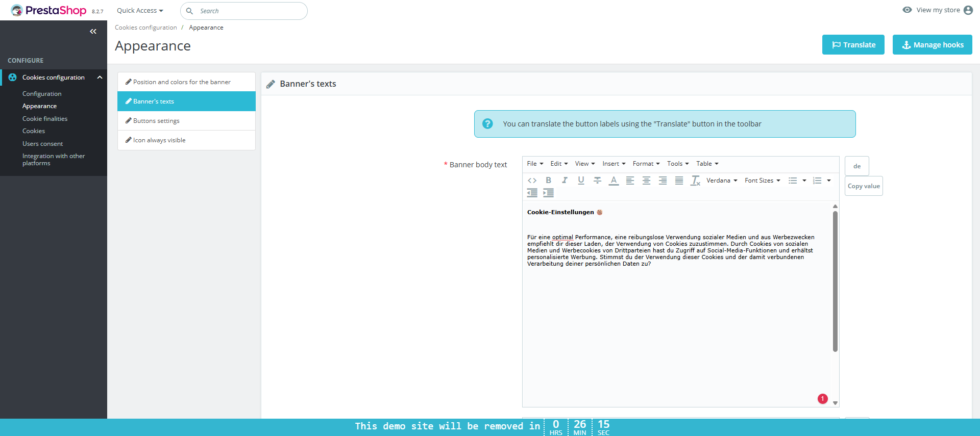Image resolution: width=980 pixels, height=436 pixels.
Task: Click the Copy value button
Action: tap(864, 186)
